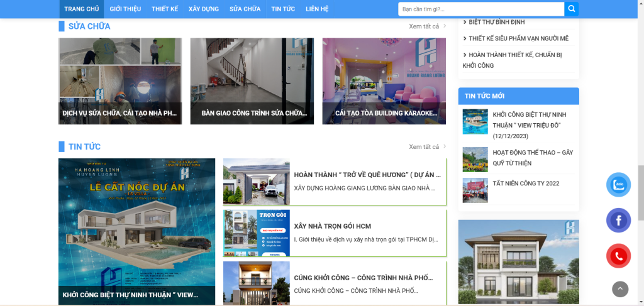
Task: Open the Zalo chat floating icon
Action: point(618,185)
